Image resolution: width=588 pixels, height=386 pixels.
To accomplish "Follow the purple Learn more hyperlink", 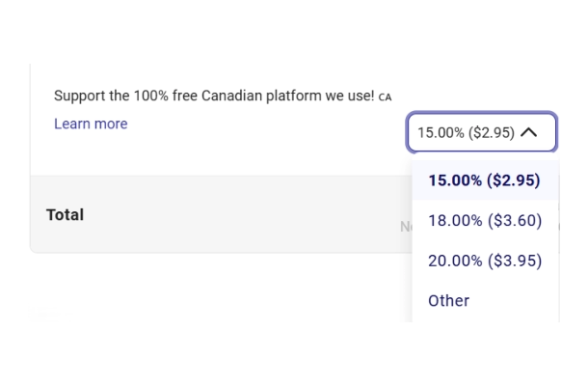I will pos(91,124).
